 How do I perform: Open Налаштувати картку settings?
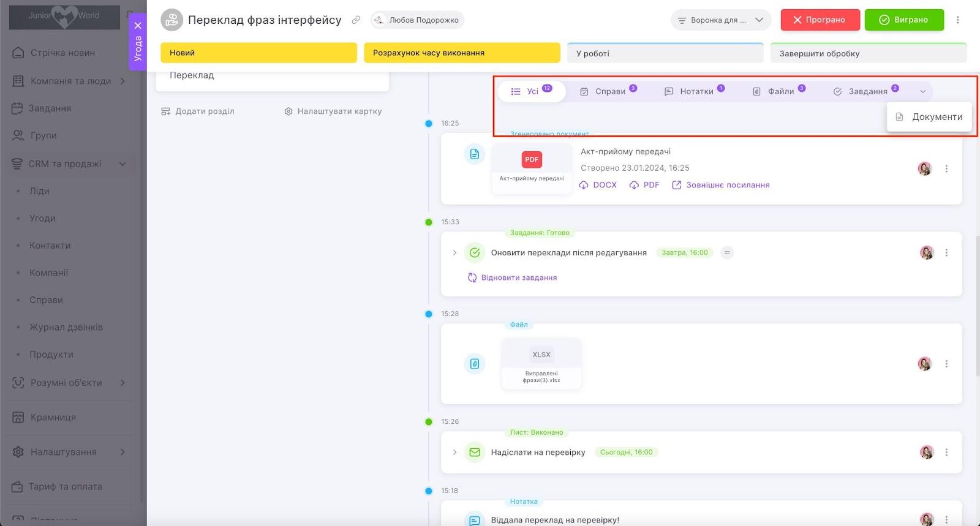333,111
